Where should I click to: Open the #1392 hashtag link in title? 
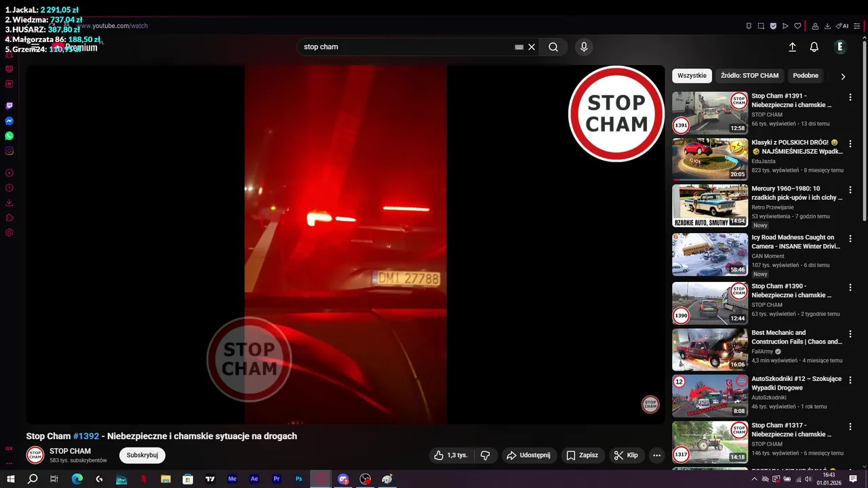pos(86,436)
